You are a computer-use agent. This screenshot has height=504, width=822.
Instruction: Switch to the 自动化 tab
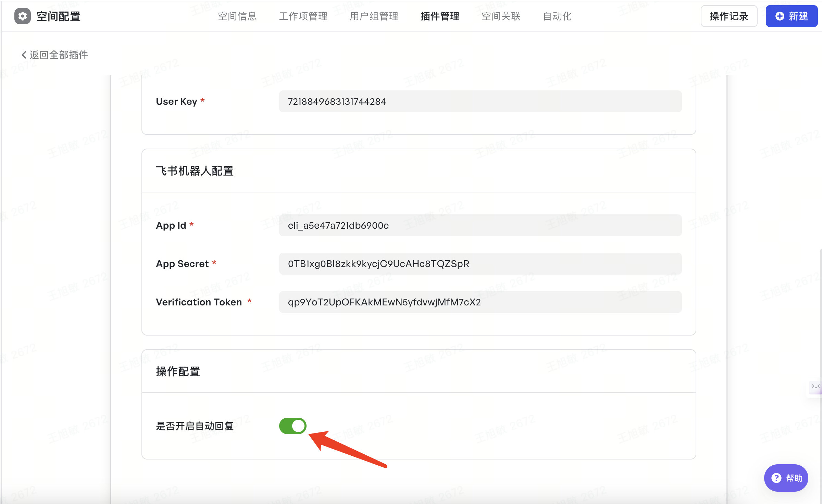click(557, 16)
